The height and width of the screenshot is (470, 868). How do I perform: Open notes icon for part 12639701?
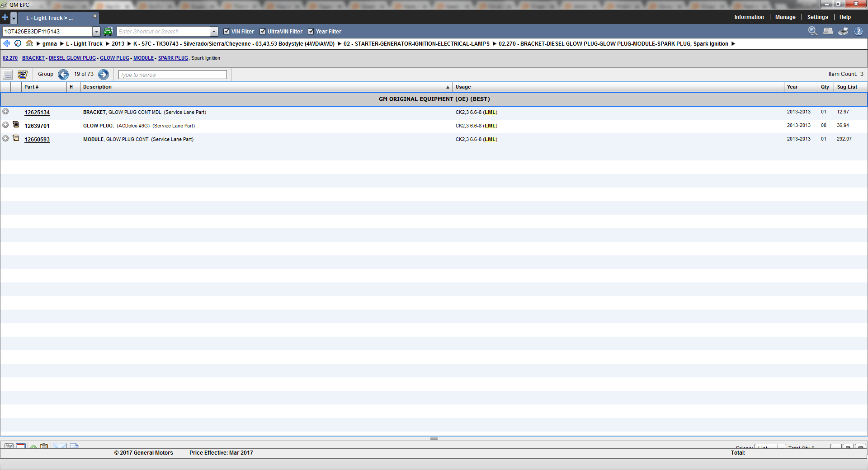[x=16, y=124]
